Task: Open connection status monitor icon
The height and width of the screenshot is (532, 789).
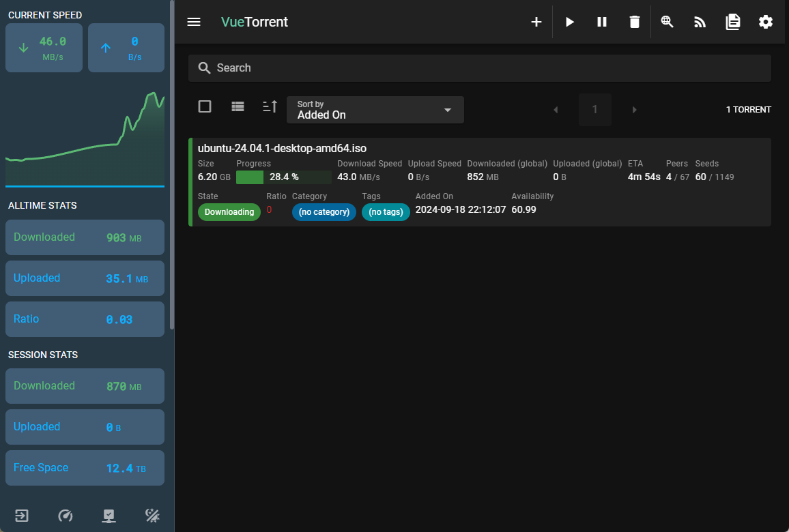Action: point(109,516)
